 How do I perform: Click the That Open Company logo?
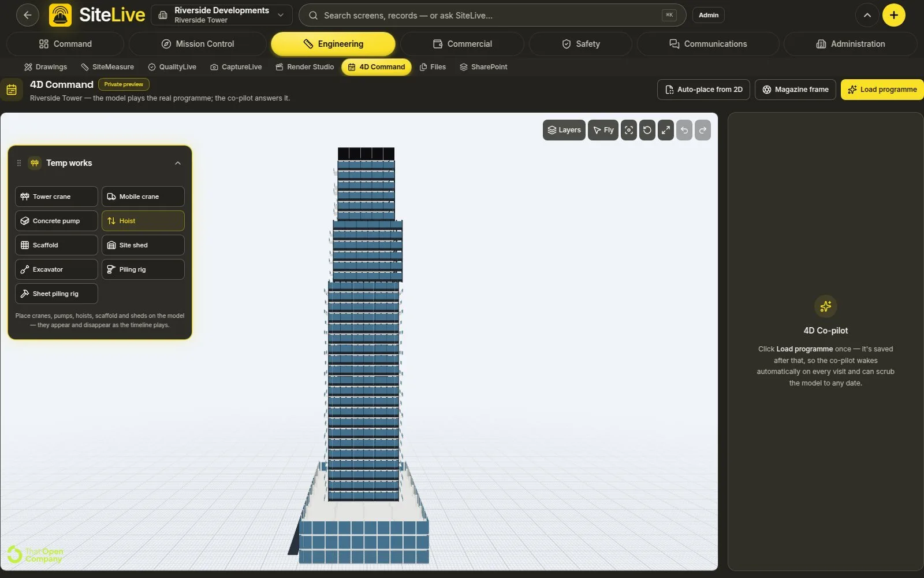(35, 555)
